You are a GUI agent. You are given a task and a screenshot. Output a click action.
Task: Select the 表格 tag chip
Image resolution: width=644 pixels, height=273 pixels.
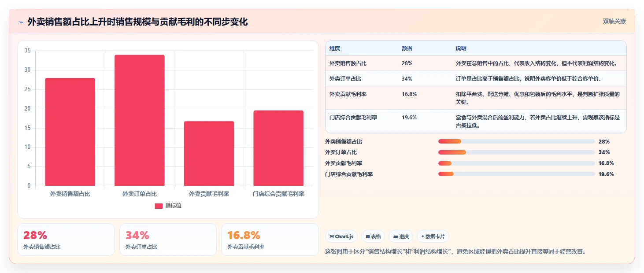click(x=373, y=236)
